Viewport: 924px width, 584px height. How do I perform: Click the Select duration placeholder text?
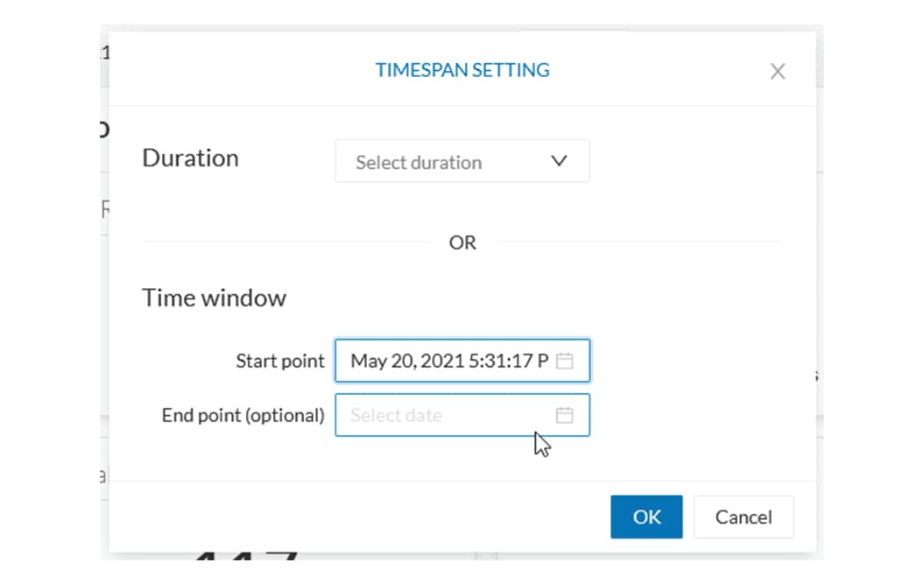pyautogui.click(x=419, y=162)
